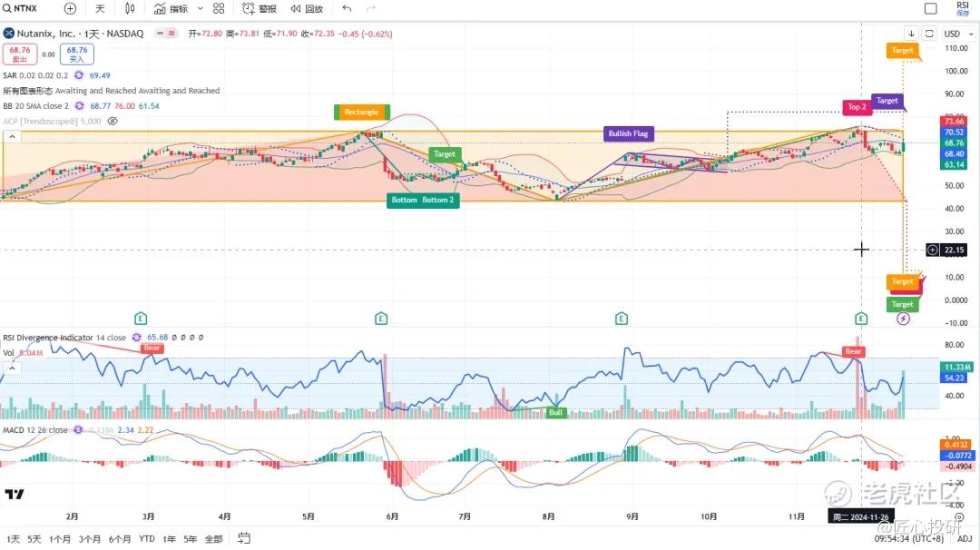Toggle ADJ adjusted price setting
This screenshot has width=980, height=550.
pos(965,539)
